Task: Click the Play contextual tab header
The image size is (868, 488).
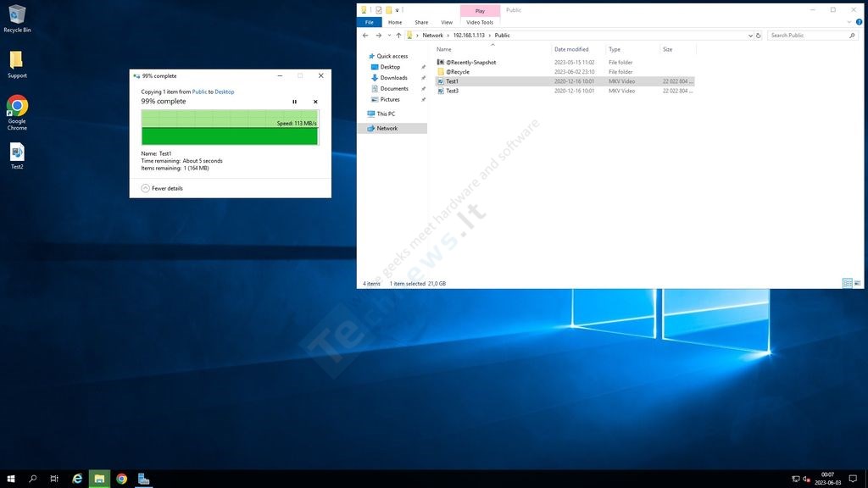Action: [480, 10]
